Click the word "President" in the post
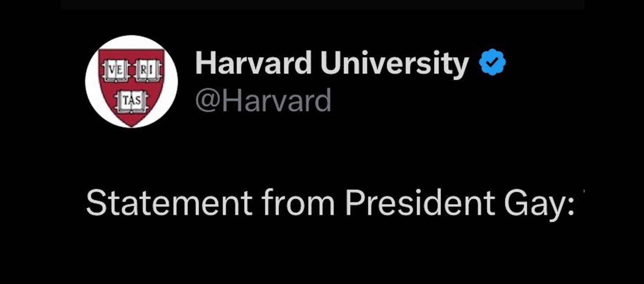 point(420,203)
